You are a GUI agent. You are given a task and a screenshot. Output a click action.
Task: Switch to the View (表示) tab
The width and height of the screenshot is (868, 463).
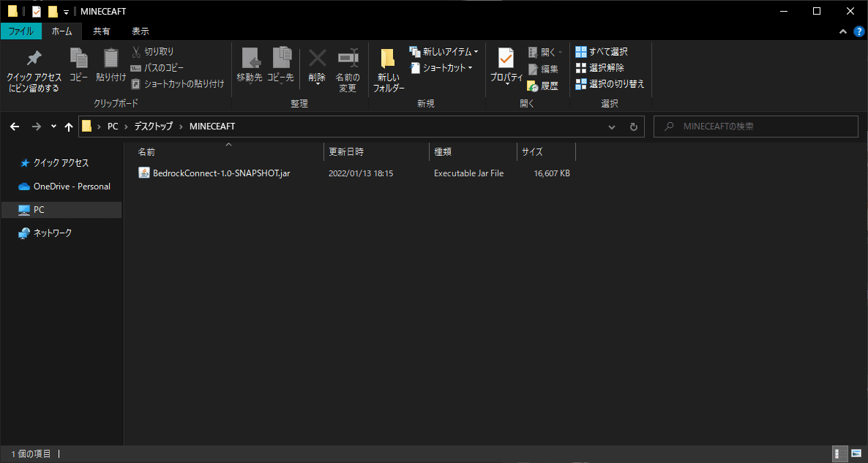[x=140, y=31]
